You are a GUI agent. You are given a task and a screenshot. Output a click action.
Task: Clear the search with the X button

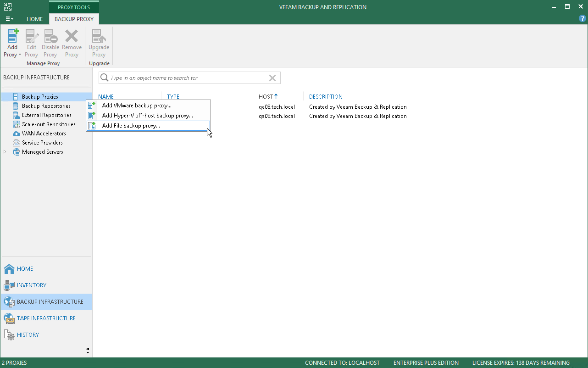coord(272,78)
